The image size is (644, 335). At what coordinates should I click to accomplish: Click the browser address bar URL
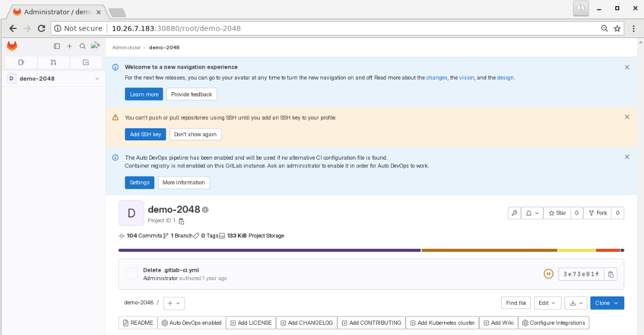tap(176, 28)
